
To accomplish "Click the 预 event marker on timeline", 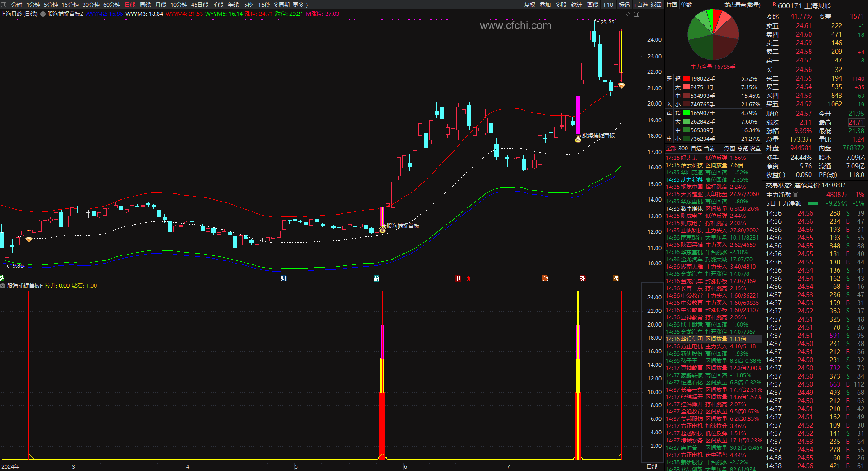I will 545,279.
